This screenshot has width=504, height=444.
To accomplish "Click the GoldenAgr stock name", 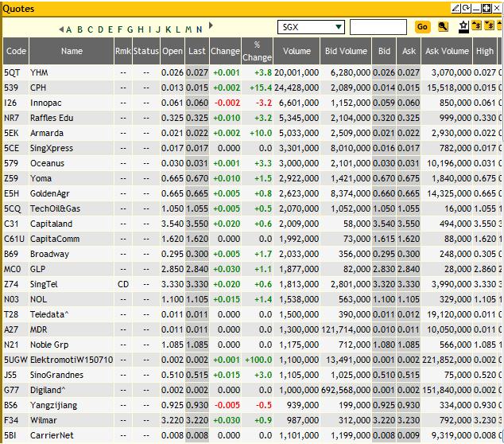I will click(x=50, y=193).
